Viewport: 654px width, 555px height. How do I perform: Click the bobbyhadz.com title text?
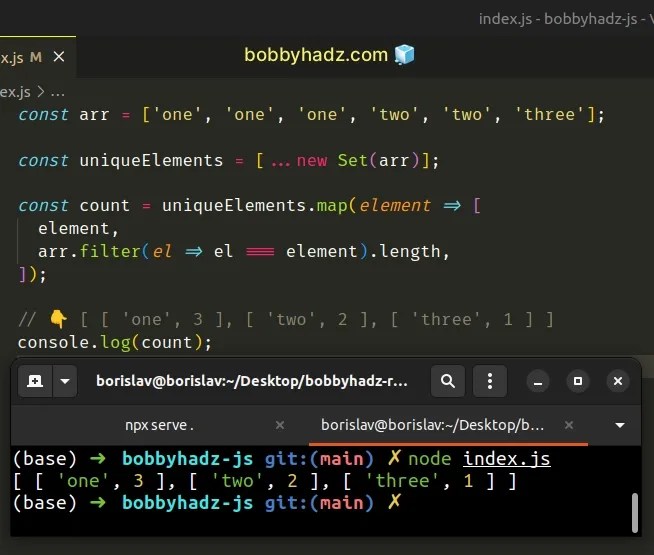(316, 55)
